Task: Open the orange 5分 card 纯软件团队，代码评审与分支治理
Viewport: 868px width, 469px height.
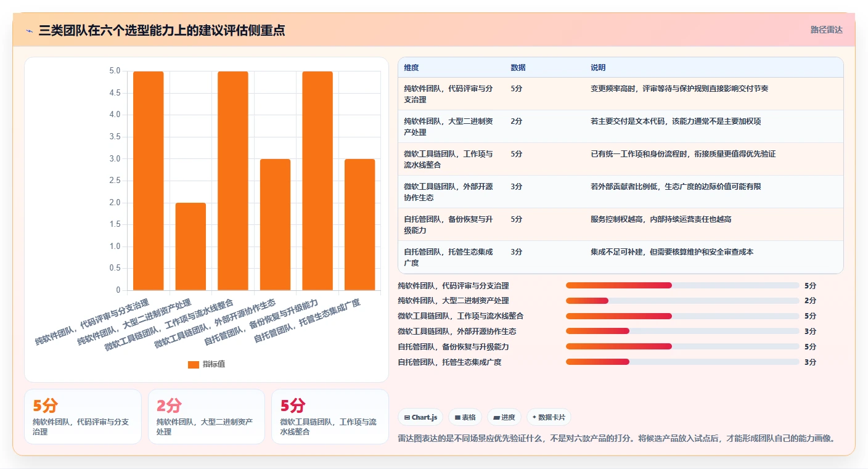Action: (x=83, y=417)
